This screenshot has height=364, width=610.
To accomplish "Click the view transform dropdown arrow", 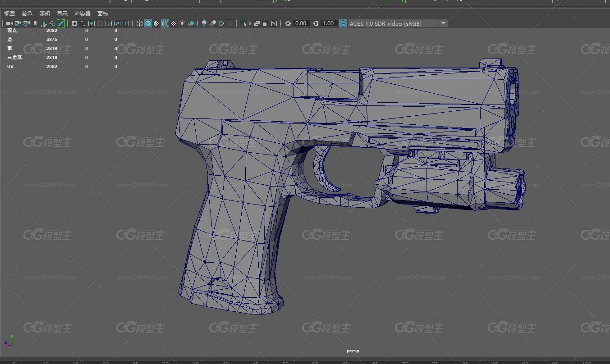I will pyautogui.click(x=443, y=23).
